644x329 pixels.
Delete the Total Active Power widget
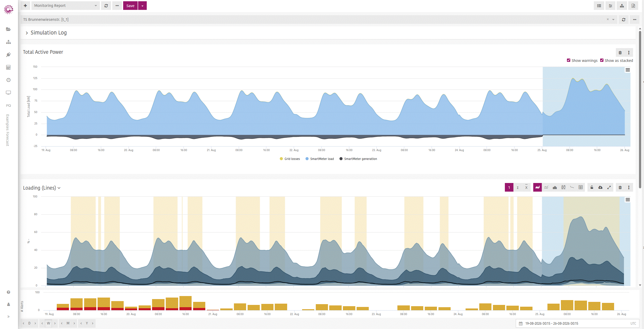[620, 53]
